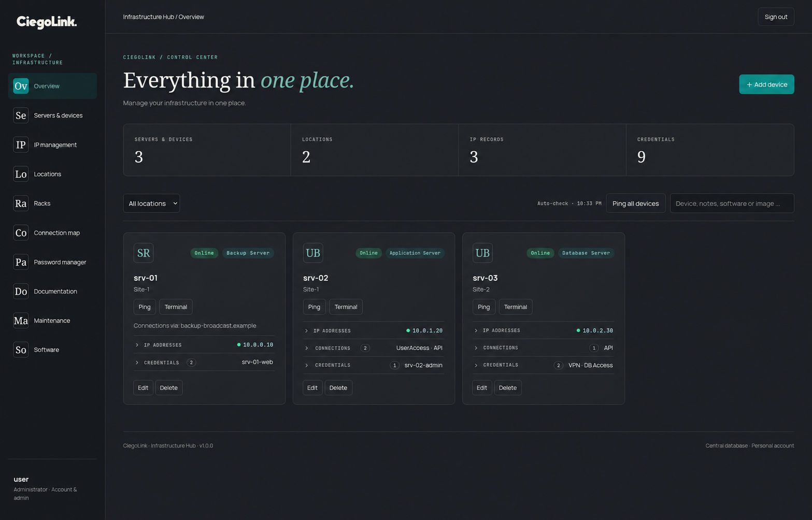Click the Ra racks sidebar icon
This screenshot has height=520, width=812.
tap(21, 204)
